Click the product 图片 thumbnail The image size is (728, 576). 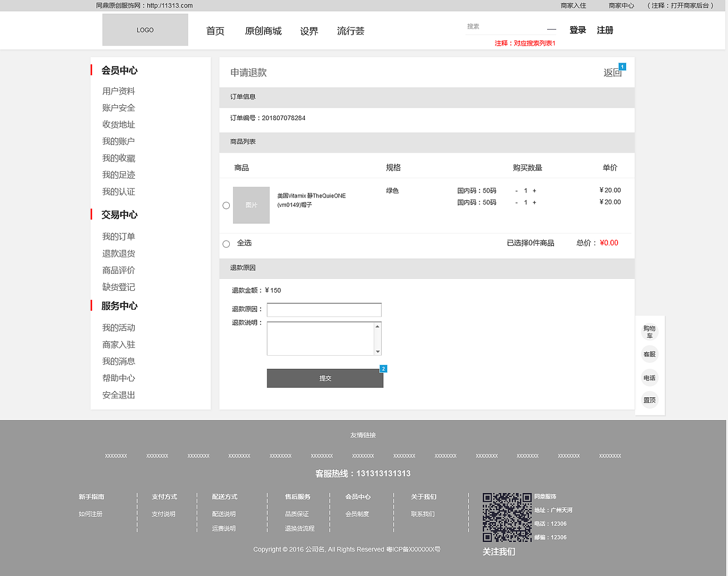251,205
